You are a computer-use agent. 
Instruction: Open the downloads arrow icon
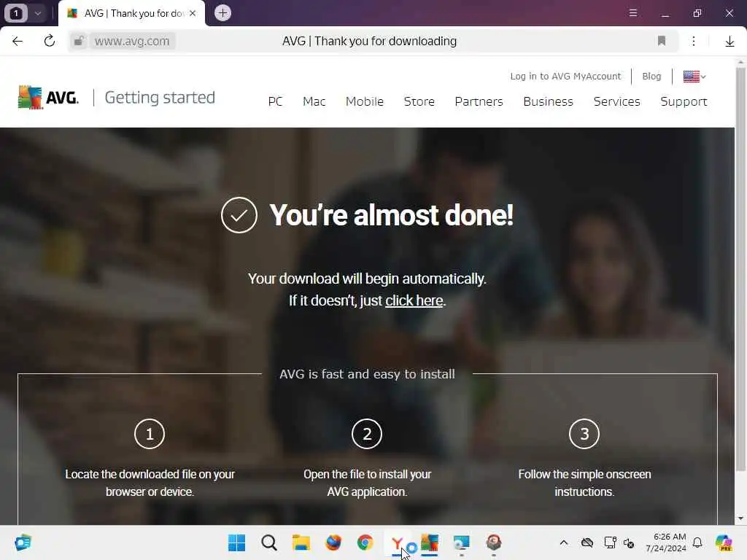(x=729, y=42)
